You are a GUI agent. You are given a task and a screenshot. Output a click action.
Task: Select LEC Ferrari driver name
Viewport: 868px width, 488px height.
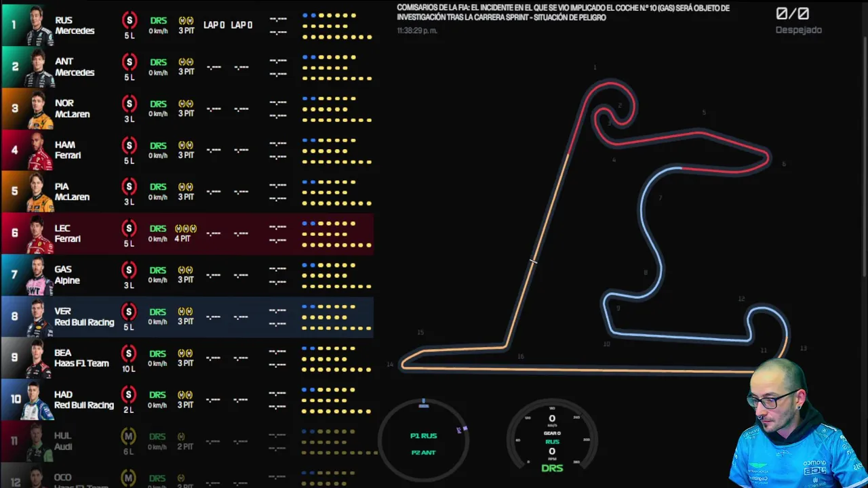[68, 233]
